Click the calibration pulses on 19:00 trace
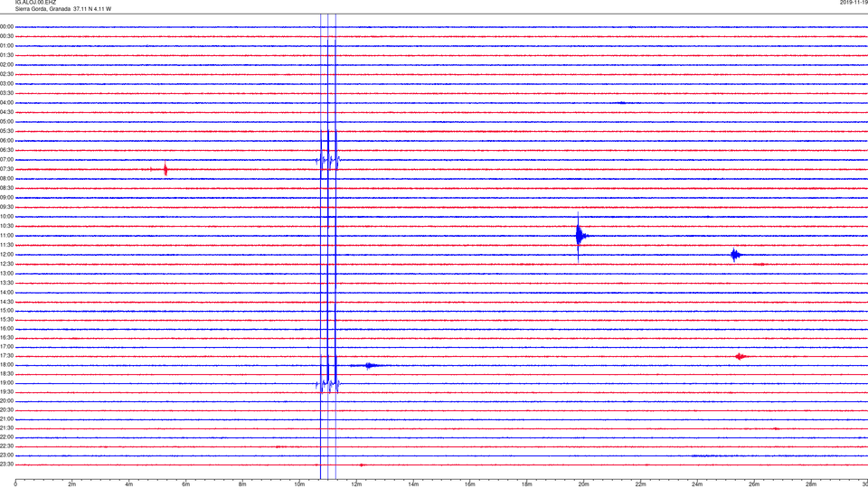868x488 pixels. point(327,384)
